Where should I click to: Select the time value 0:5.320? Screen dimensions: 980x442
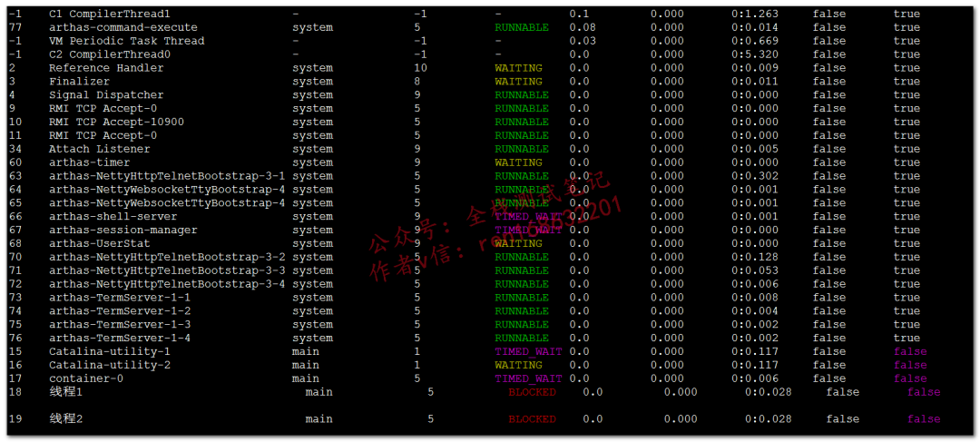point(755,54)
